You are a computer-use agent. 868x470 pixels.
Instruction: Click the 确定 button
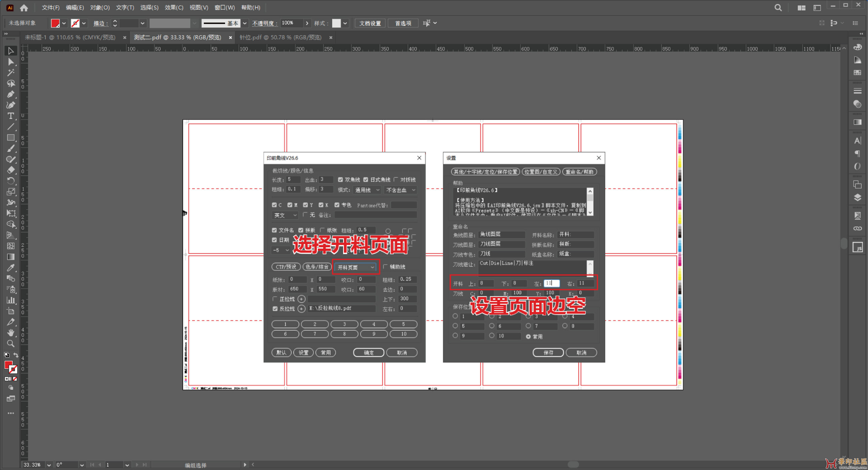[368, 352]
